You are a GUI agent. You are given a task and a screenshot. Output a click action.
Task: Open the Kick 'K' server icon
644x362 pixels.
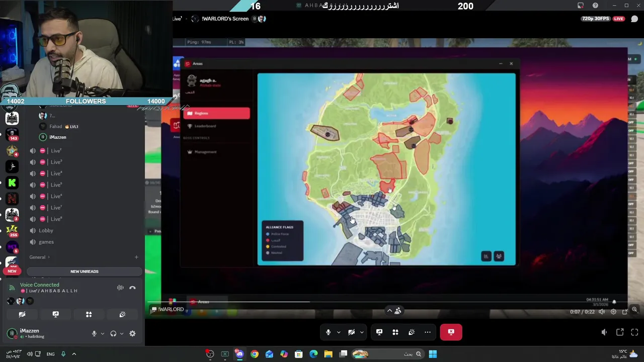pyautogui.click(x=12, y=183)
